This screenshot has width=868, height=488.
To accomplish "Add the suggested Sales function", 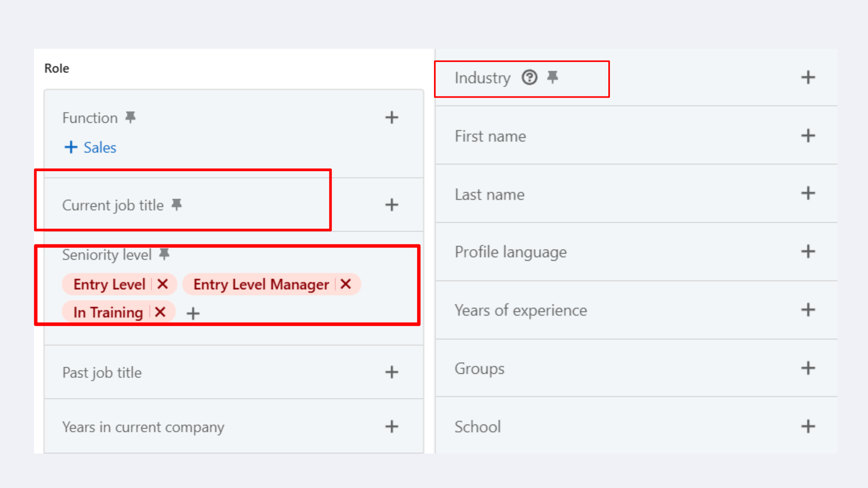I will click(x=90, y=147).
